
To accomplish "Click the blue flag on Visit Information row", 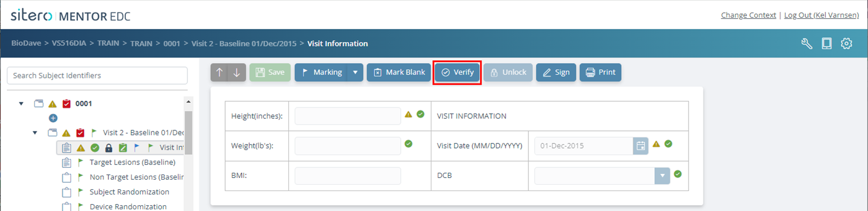I will [136, 147].
